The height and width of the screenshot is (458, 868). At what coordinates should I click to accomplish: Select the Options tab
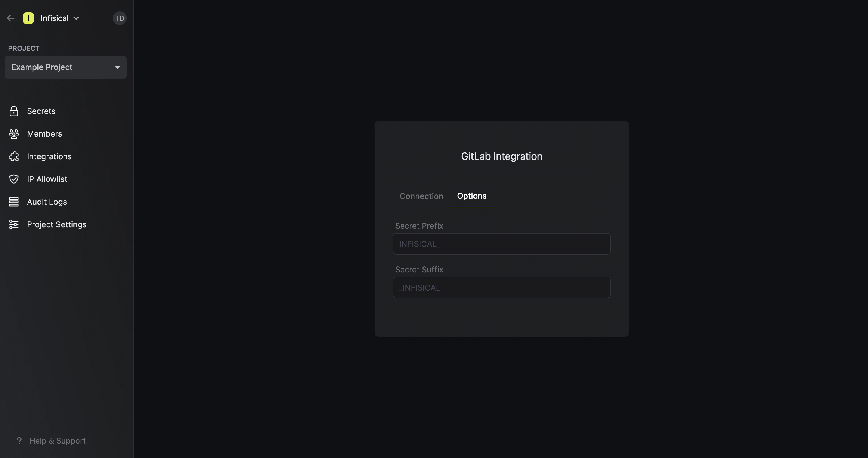pos(472,196)
